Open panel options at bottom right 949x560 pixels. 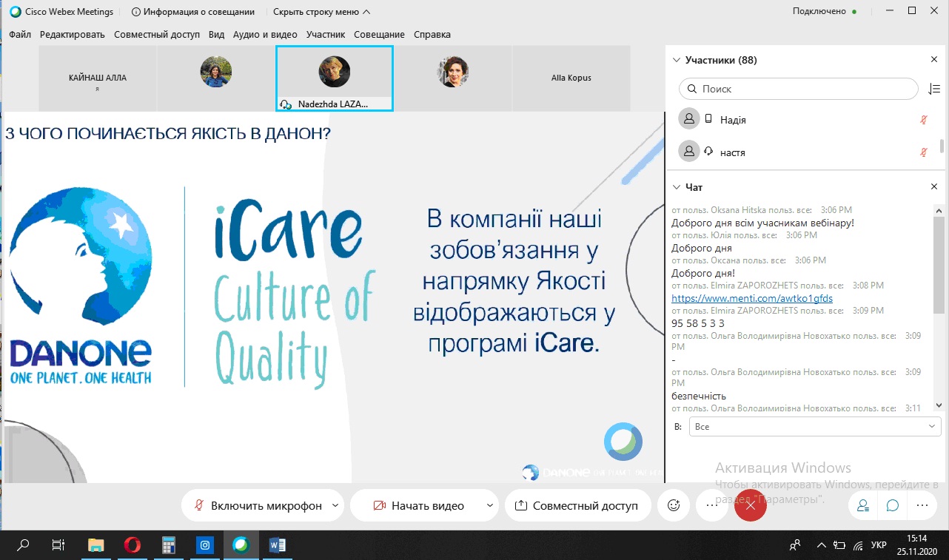point(922,505)
